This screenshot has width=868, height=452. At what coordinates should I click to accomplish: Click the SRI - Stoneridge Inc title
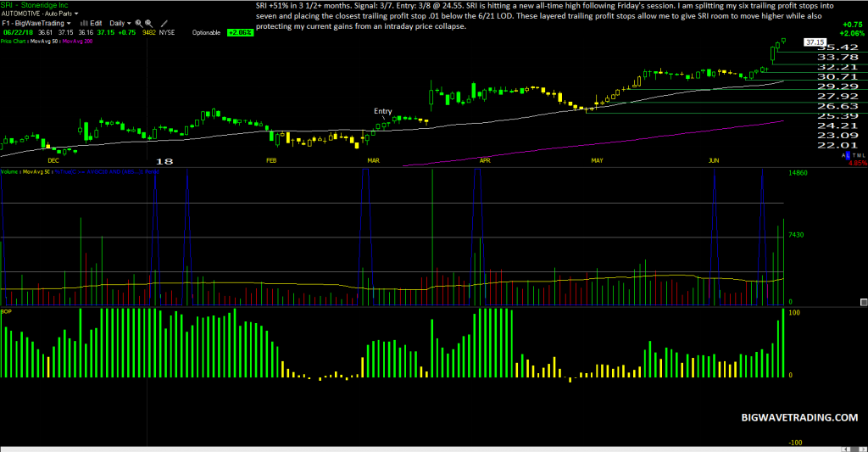(34, 5)
